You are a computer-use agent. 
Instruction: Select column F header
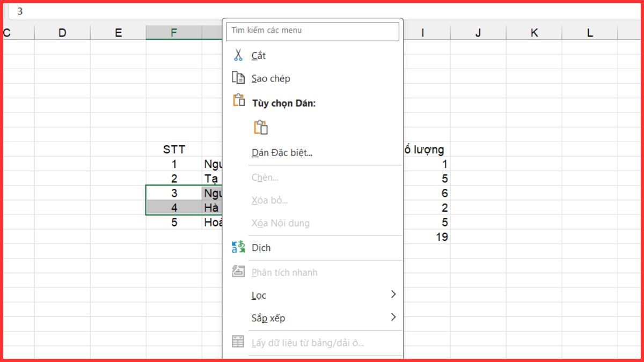click(x=174, y=33)
